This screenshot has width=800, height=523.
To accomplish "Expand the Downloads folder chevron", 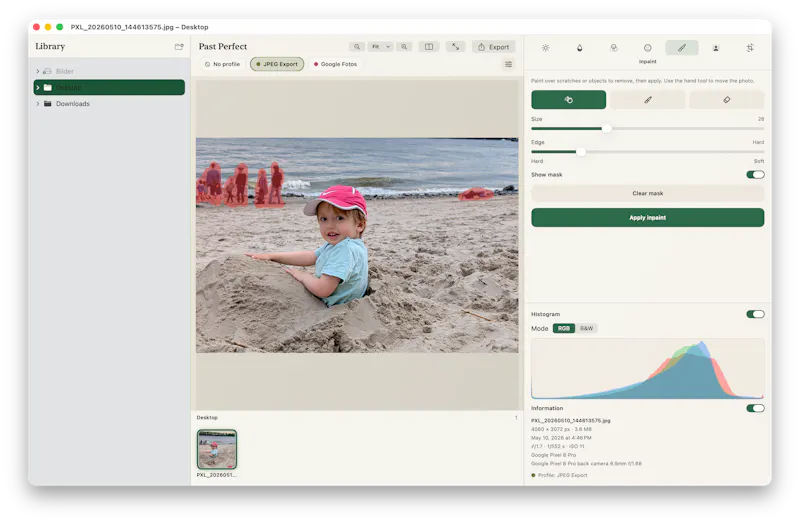I will point(37,104).
